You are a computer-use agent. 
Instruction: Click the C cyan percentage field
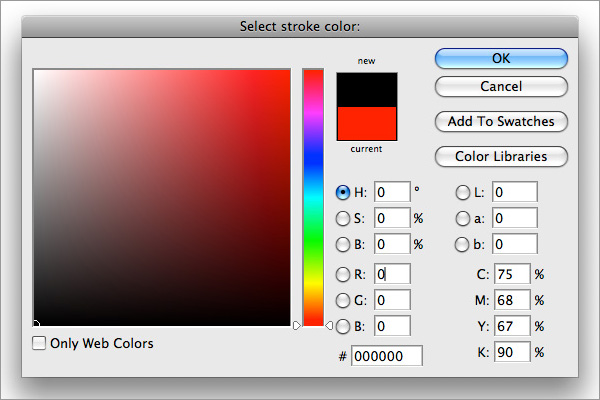tap(512, 274)
